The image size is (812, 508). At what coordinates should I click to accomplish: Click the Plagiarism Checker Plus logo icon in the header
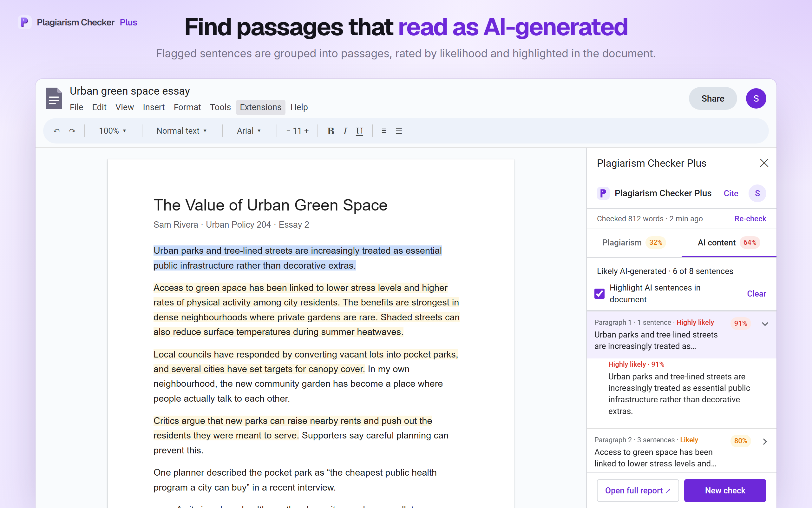[x=24, y=23]
